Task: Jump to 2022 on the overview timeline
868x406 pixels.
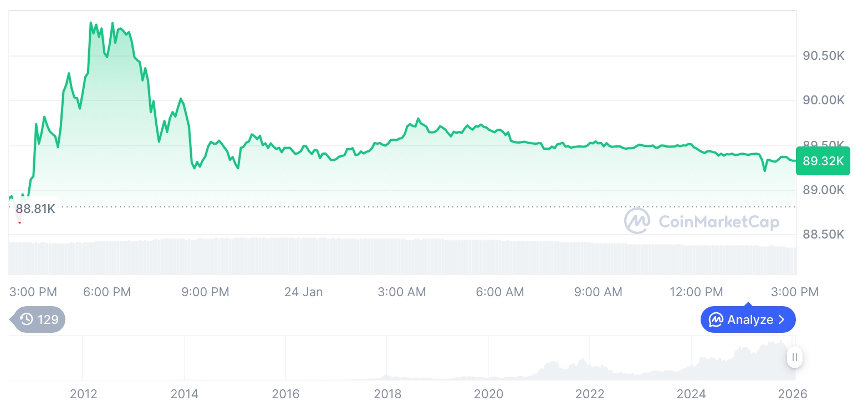Action: (x=590, y=394)
